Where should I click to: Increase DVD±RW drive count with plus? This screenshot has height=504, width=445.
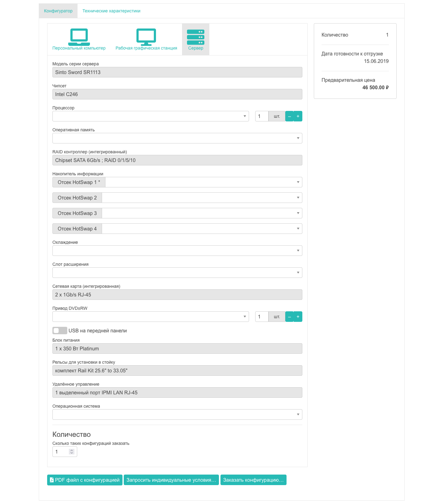[x=298, y=317]
